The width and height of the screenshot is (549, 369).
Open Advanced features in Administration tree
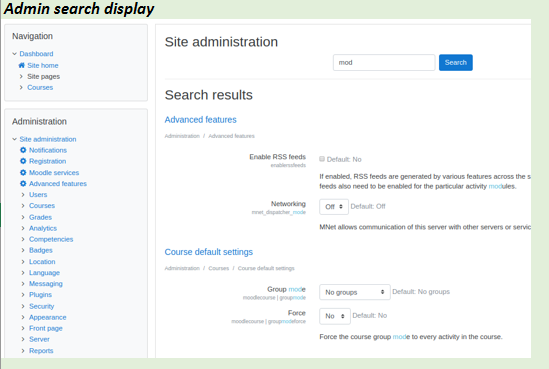pos(58,183)
